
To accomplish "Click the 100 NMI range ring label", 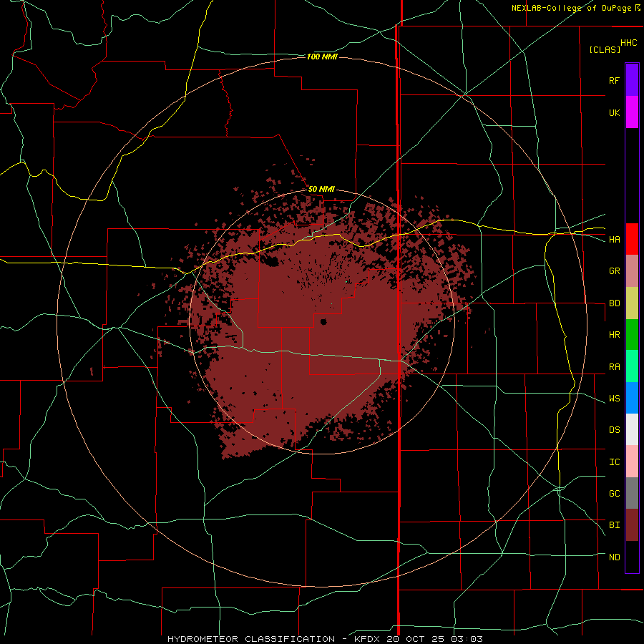I will pyautogui.click(x=322, y=57).
